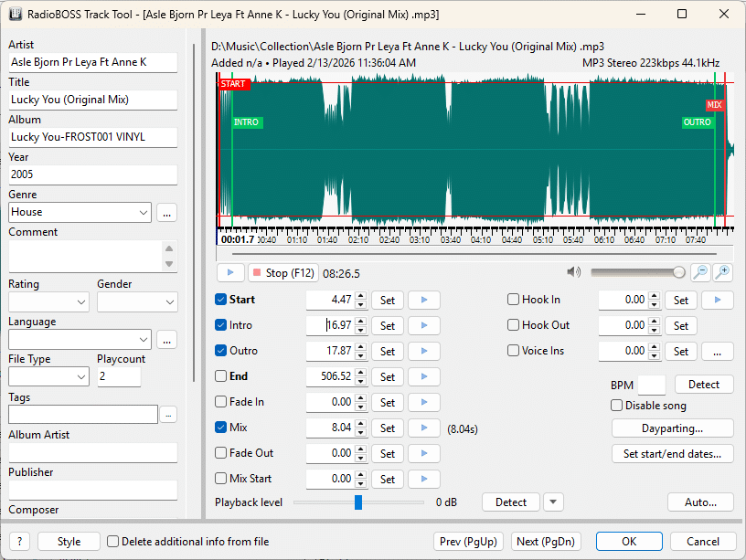Toggle the Mix checkbox

[x=220, y=428]
